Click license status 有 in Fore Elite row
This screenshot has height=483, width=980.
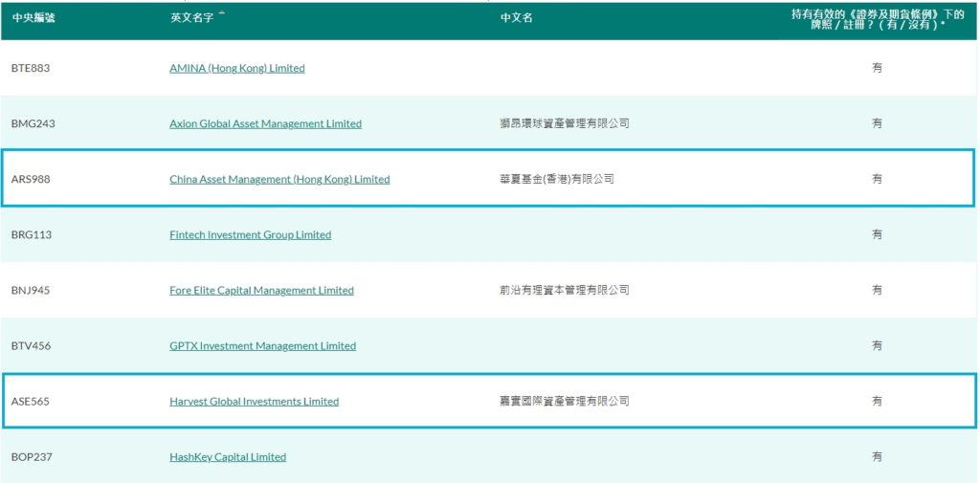(x=878, y=291)
